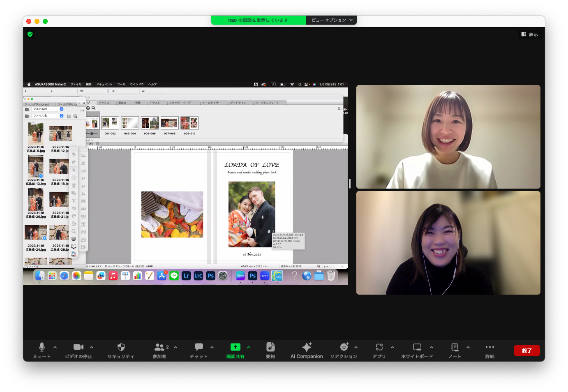Open the アルバム用 folder dropdown

pyautogui.click(x=48, y=109)
